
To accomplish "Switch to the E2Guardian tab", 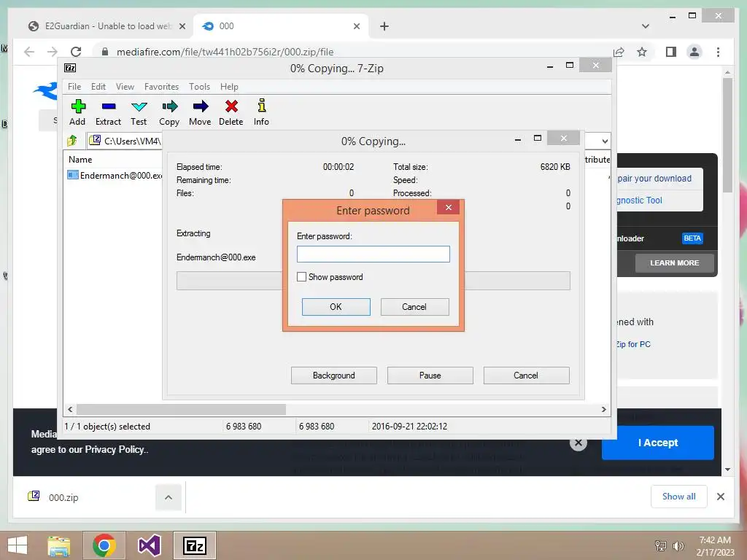I will pyautogui.click(x=106, y=26).
